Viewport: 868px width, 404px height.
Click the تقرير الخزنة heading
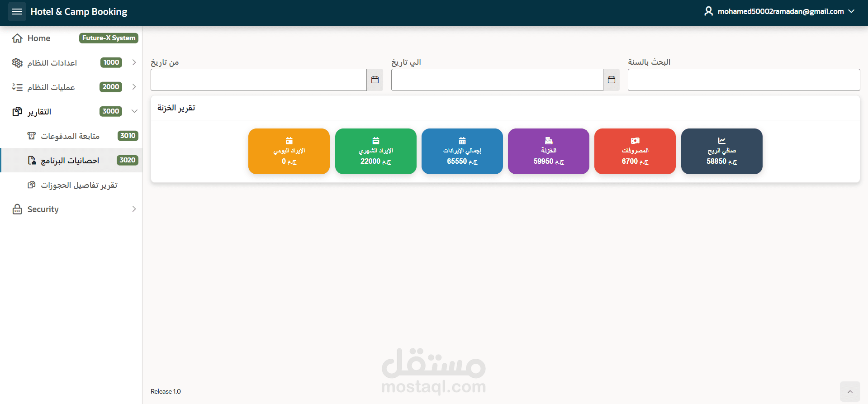(x=176, y=108)
